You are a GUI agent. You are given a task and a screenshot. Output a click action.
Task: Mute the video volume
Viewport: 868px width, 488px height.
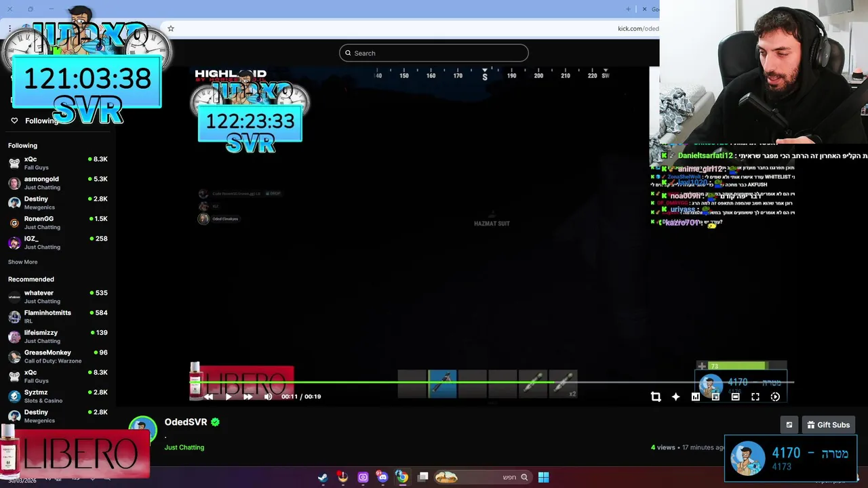coord(268,396)
